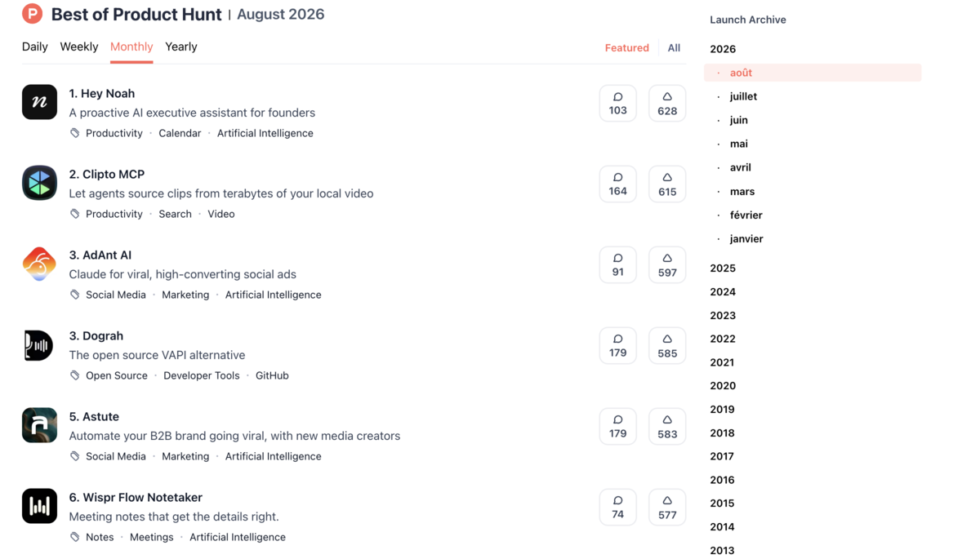The image size is (980, 559).
Task: Toggle the Featured filter
Action: point(627,47)
